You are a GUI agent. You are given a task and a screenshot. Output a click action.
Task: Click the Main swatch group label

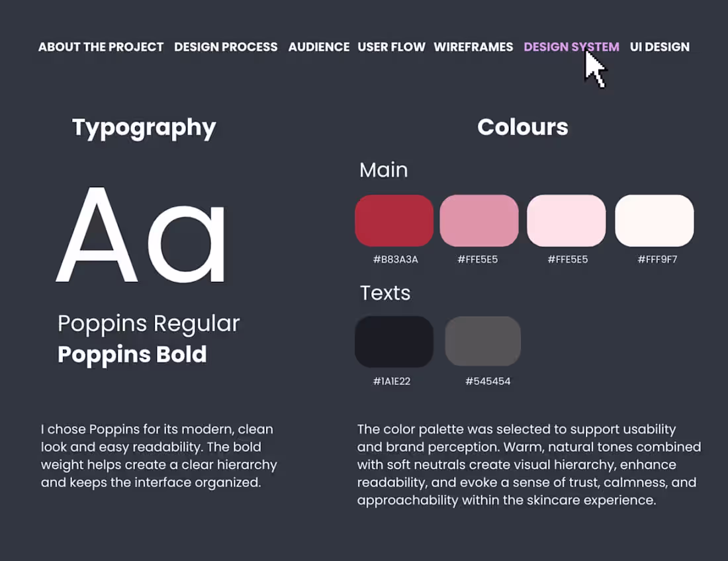(x=384, y=170)
